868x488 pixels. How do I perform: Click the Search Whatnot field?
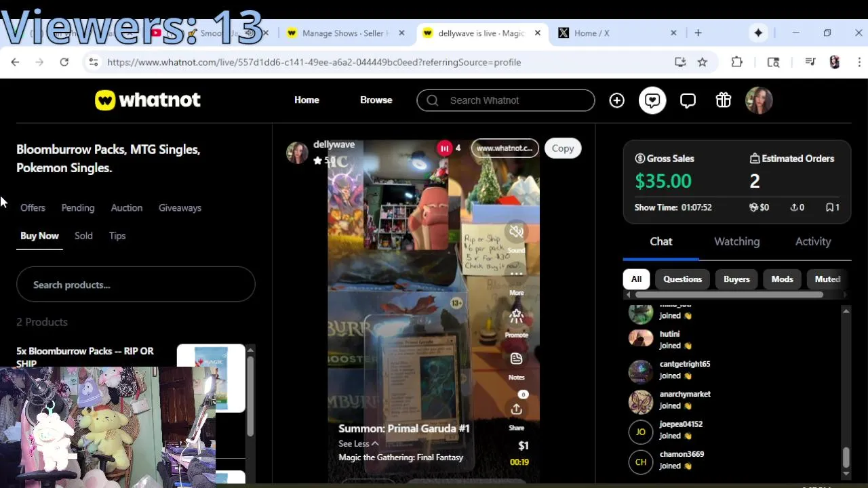(x=506, y=100)
